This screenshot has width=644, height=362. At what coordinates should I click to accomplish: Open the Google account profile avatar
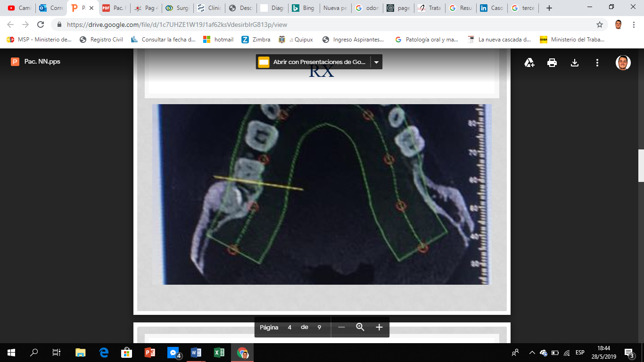[623, 63]
